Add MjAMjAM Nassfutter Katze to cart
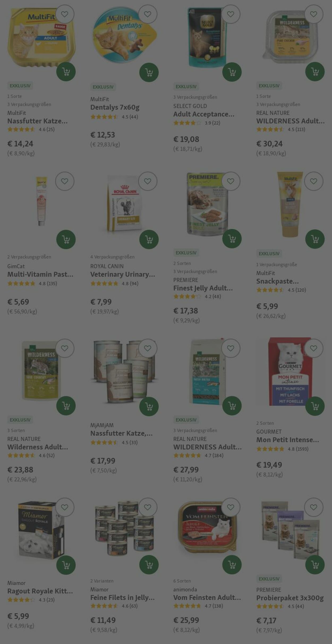The height and width of the screenshot is (644, 332). point(149,406)
